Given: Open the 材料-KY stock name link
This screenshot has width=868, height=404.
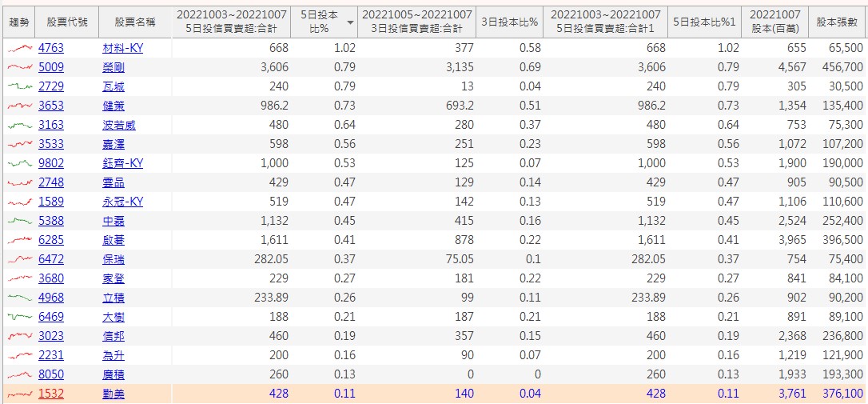Looking at the screenshot, I should pos(123,48).
